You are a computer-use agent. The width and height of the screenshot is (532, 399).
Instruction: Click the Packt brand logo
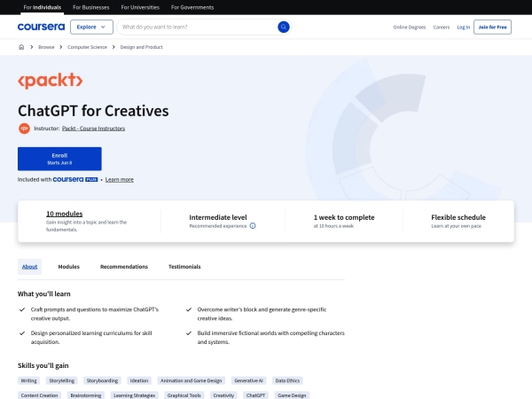pos(51,82)
